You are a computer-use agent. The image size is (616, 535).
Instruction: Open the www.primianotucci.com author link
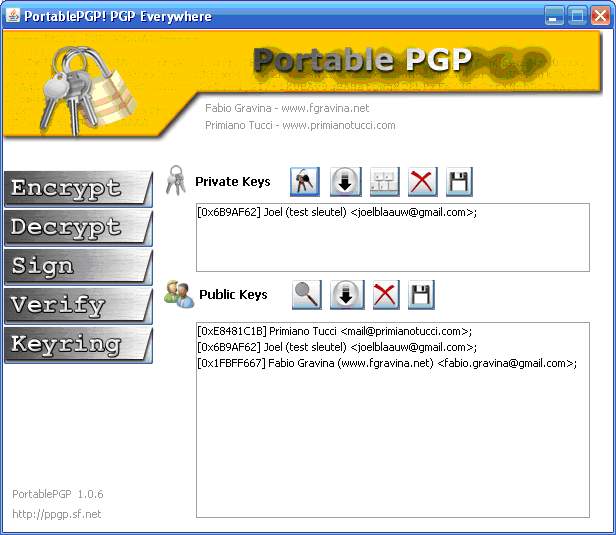pos(339,125)
